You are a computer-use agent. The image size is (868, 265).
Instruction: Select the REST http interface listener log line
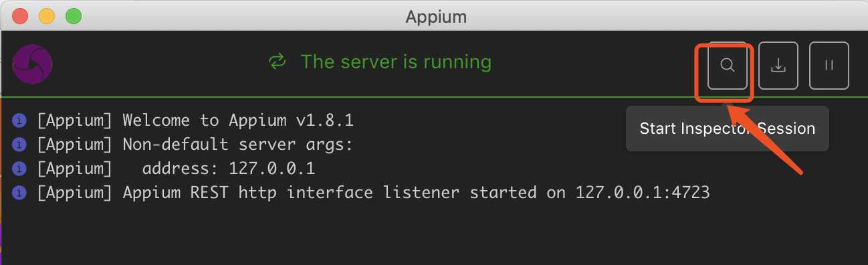pyautogui.click(x=373, y=193)
